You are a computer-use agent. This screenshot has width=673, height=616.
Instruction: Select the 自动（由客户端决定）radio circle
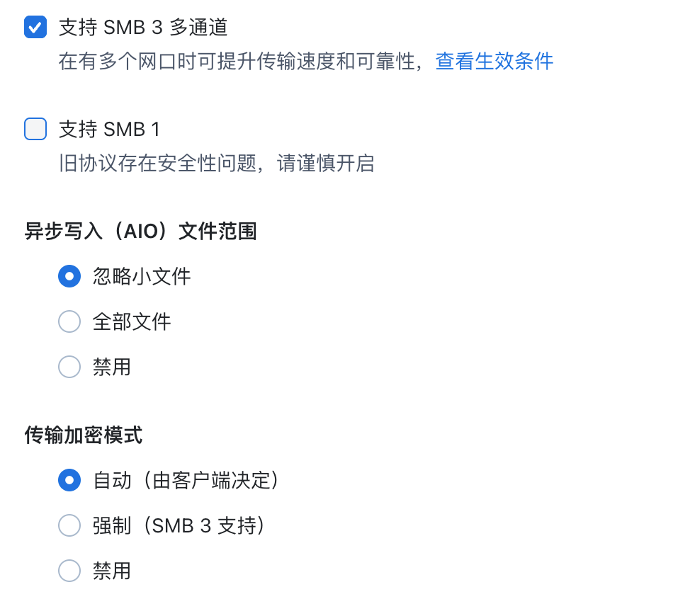point(69,480)
